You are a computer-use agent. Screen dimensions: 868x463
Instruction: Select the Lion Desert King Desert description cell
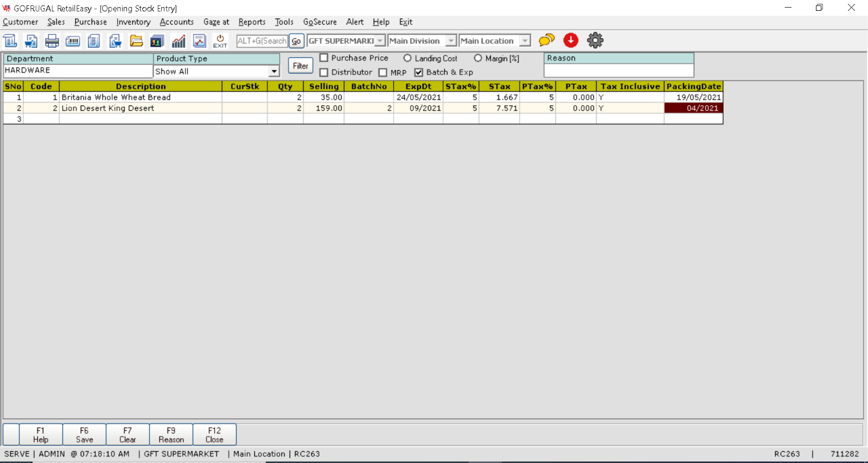click(141, 108)
